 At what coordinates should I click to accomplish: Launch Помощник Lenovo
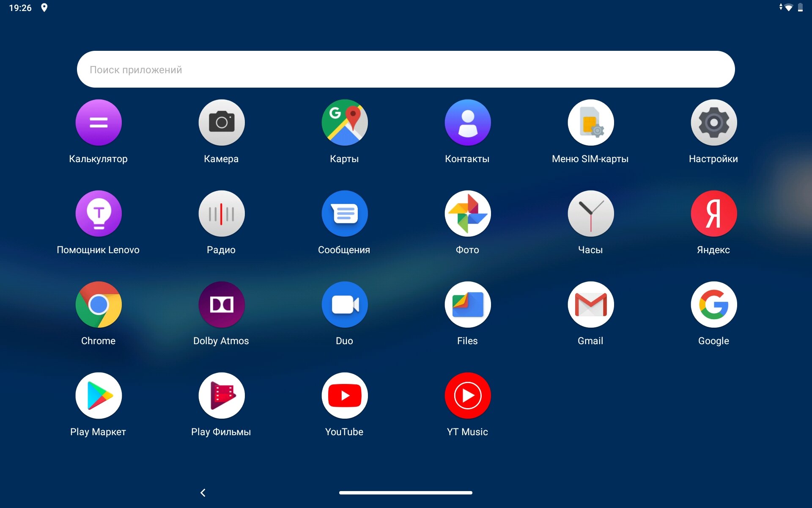pyautogui.click(x=99, y=214)
